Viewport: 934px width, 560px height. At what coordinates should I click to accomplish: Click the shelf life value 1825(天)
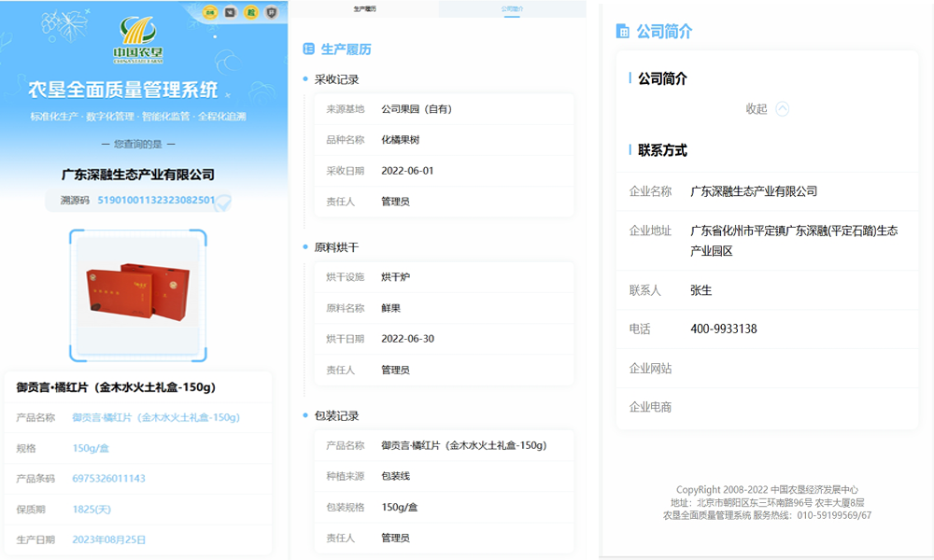coord(92,510)
